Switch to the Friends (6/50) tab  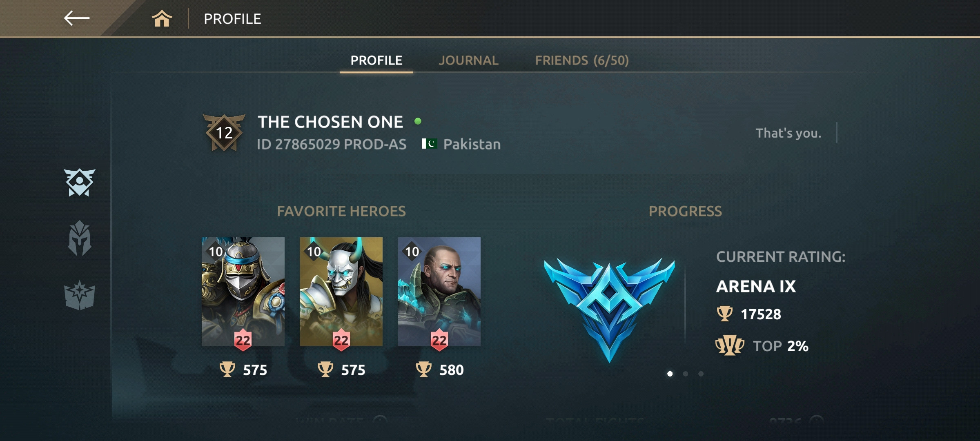582,60
